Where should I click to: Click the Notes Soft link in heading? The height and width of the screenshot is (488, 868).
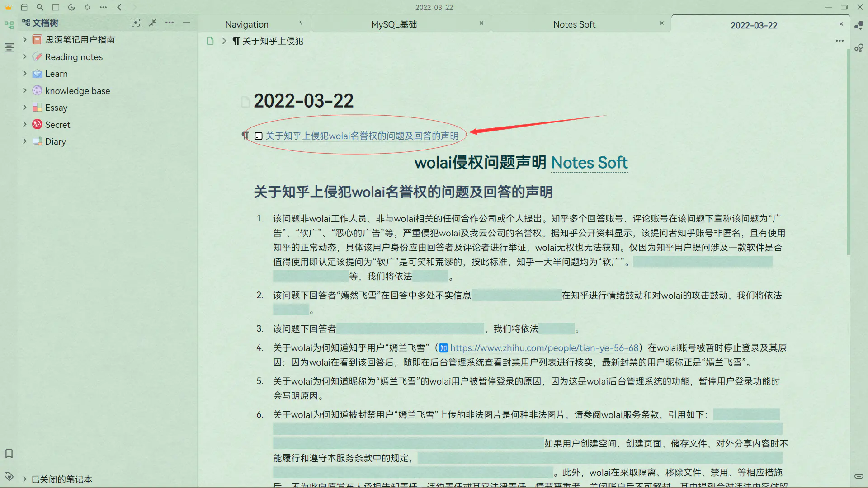point(589,163)
